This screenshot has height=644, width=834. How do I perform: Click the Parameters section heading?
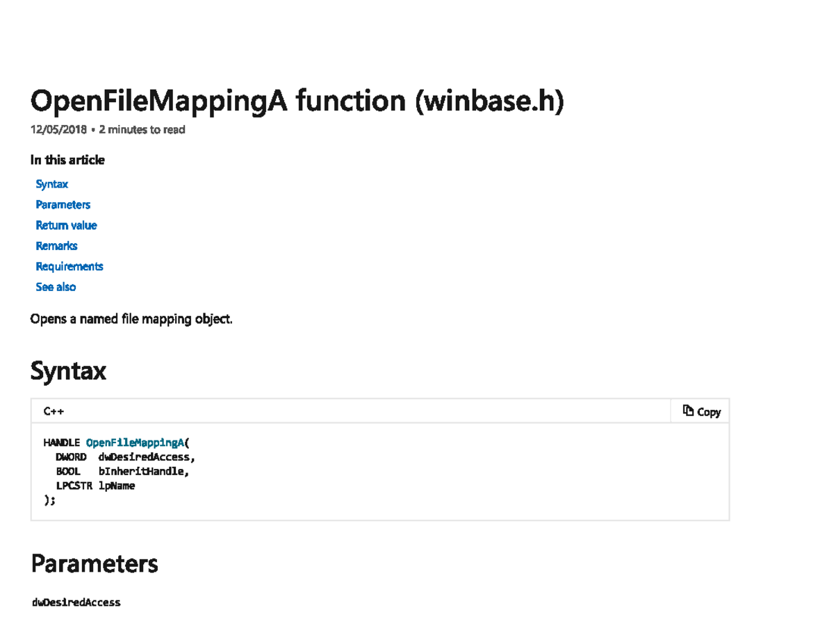(x=94, y=563)
